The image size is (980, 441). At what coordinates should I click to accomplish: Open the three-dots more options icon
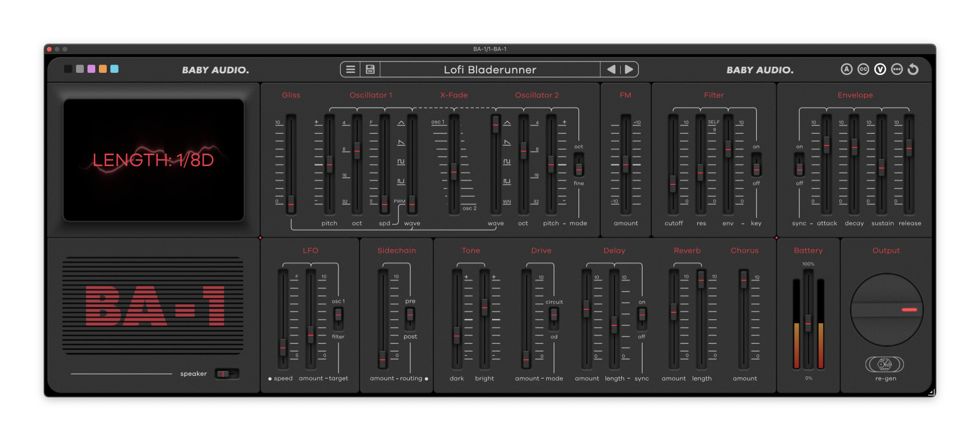click(897, 69)
